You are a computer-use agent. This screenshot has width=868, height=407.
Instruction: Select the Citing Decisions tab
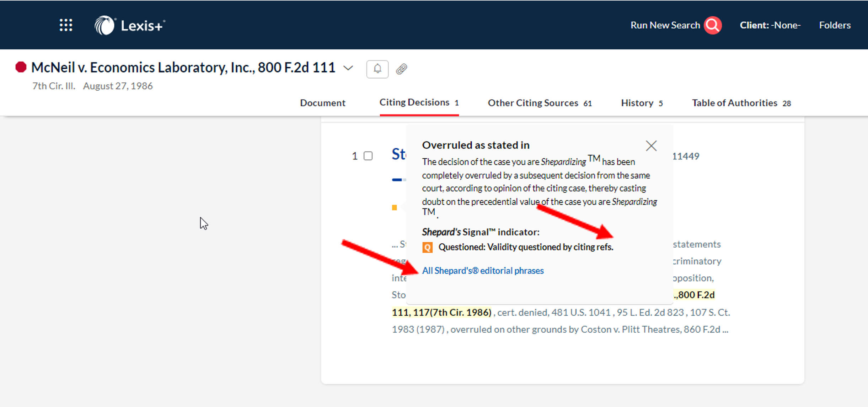419,102
